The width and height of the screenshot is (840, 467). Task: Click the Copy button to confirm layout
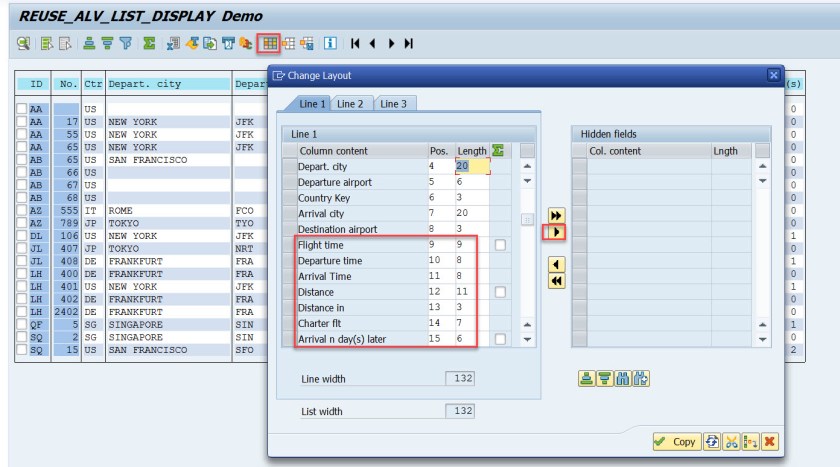click(x=677, y=442)
